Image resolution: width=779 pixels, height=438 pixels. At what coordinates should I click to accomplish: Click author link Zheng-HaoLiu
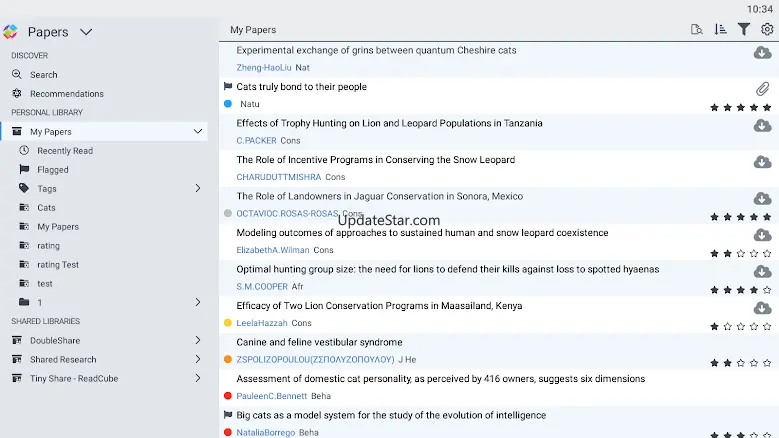pyautogui.click(x=264, y=68)
